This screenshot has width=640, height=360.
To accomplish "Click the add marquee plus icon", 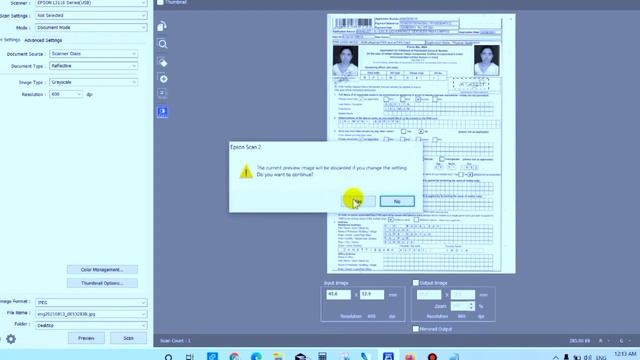I will coord(162,78).
